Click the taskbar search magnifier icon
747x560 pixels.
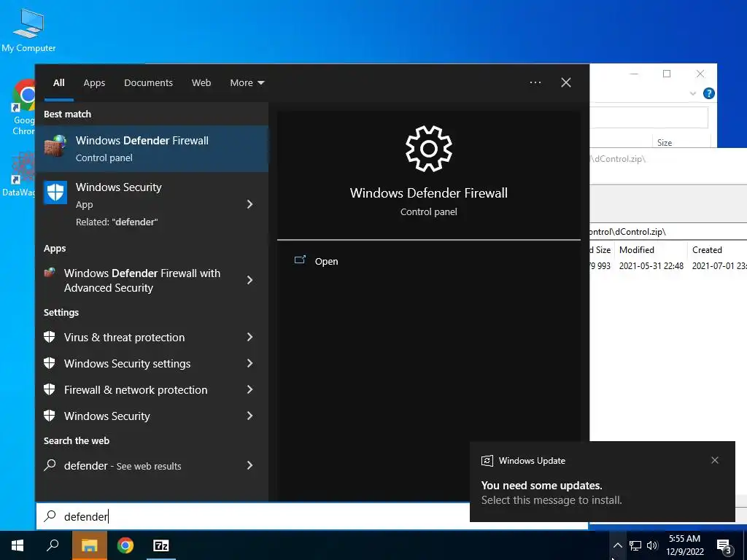53,545
